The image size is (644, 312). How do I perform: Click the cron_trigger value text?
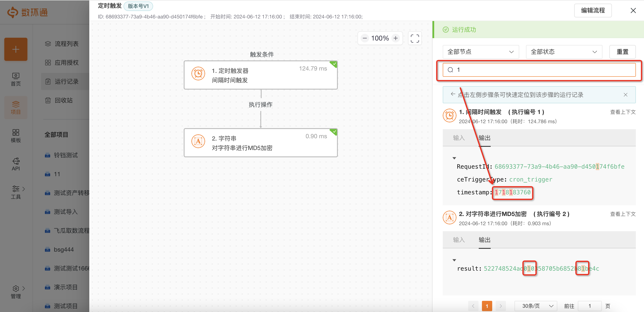(x=531, y=180)
